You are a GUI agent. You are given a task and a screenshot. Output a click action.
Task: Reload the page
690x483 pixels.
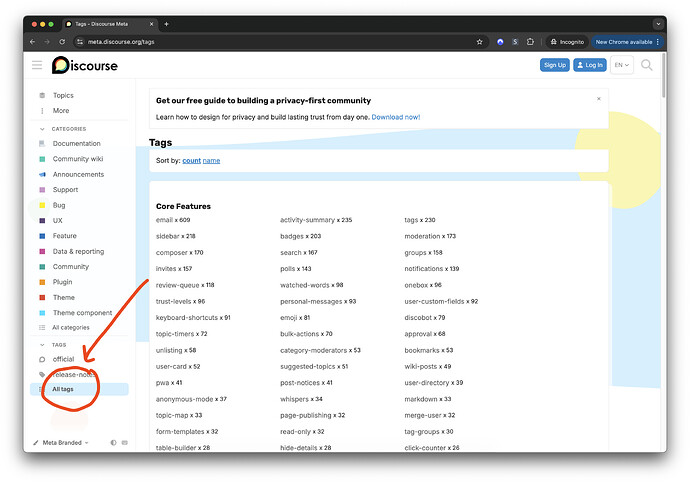62,42
